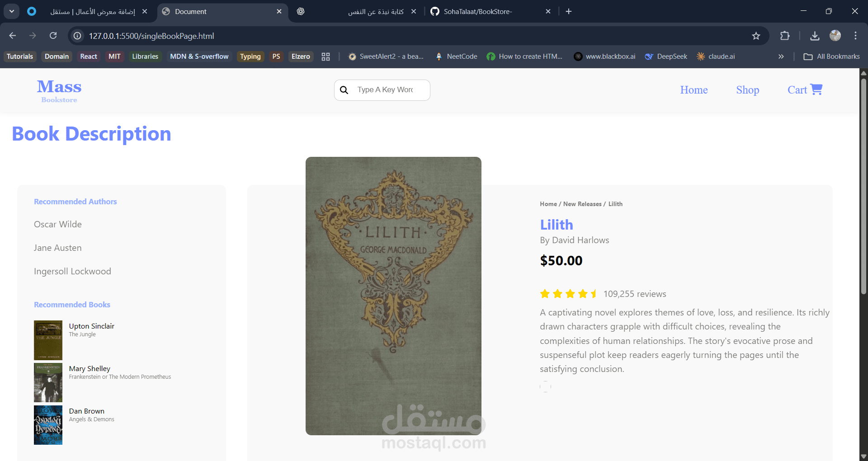Open the Typing bookmark folder
This screenshot has height=461, width=868.
(x=250, y=56)
